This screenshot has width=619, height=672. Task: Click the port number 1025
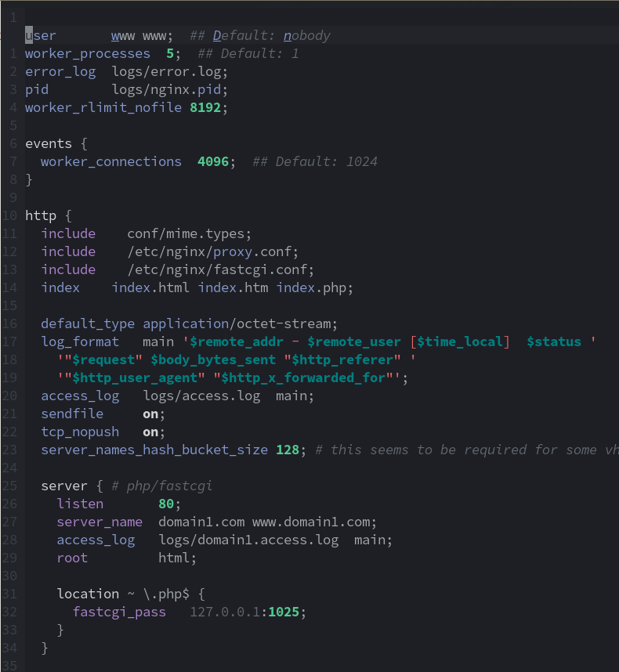point(284,612)
